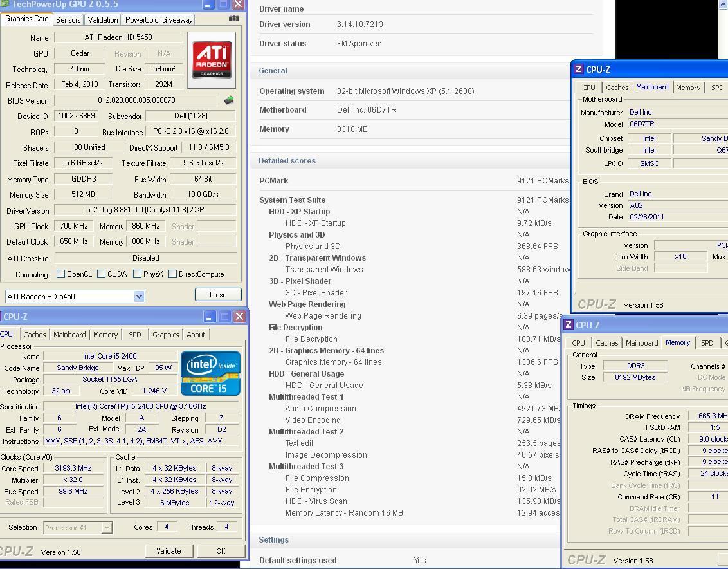Screen dimensions: 728x569
Task: Click the memory Size 8192 MBytes field
Action: [635, 377]
